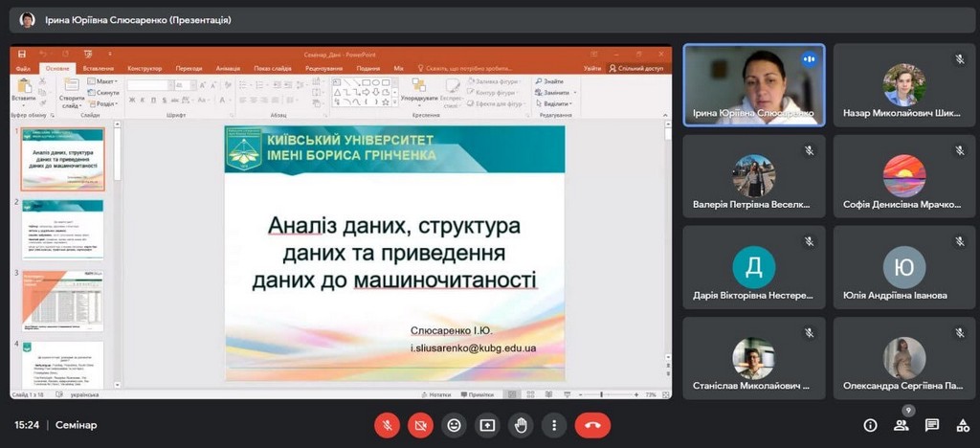Image resolution: width=980 pixels, height=448 pixels.
Task: Unmute the microphone in the call bar
Action: coord(387,425)
